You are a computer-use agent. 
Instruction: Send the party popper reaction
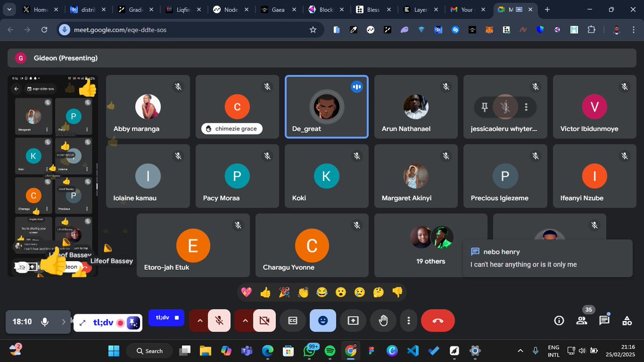pyautogui.click(x=284, y=292)
